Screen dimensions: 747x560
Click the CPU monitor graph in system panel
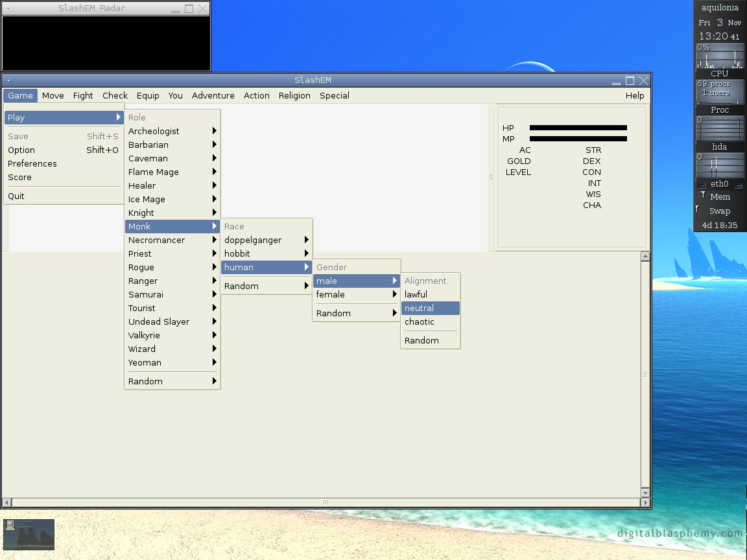(x=719, y=56)
